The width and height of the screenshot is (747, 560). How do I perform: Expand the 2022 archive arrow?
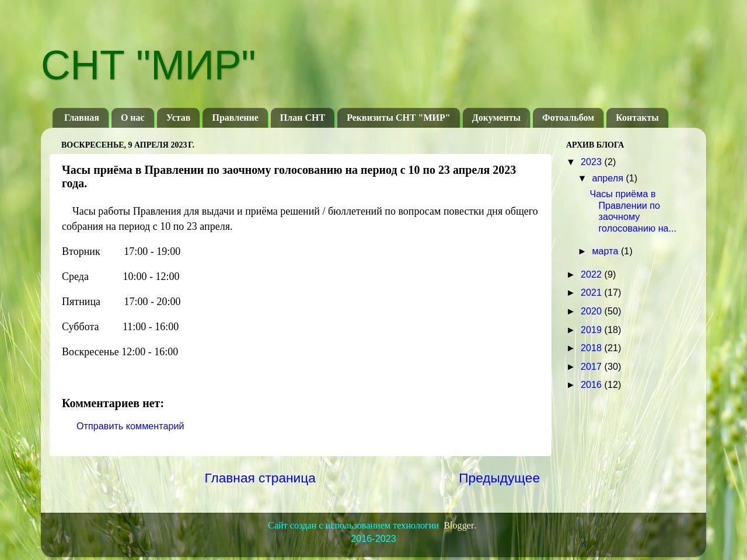point(572,275)
